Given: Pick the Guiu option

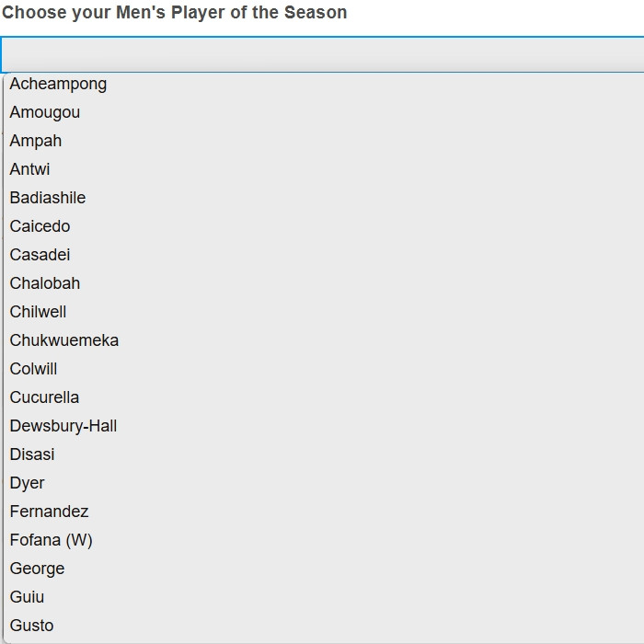Looking at the screenshot, I should coord(324,598).
